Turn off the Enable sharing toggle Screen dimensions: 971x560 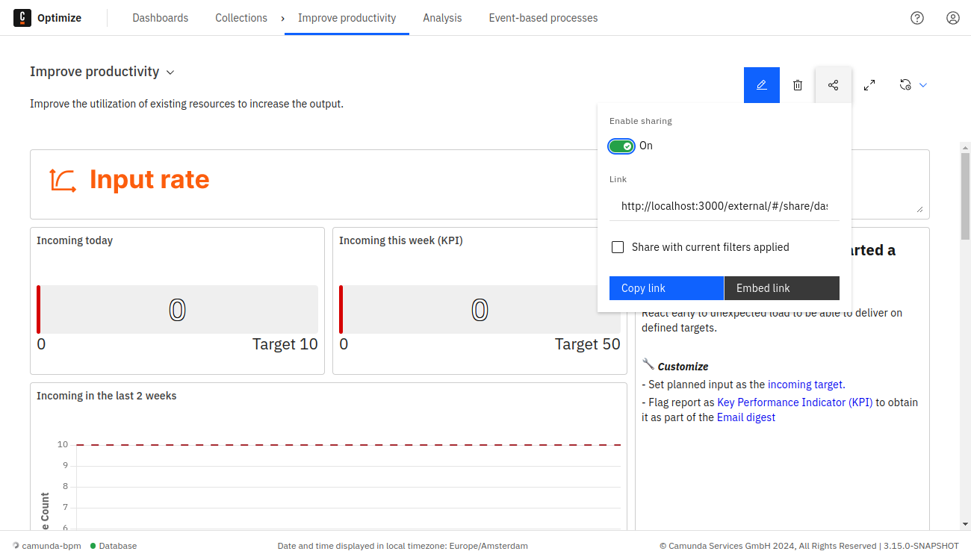[621, 146]
